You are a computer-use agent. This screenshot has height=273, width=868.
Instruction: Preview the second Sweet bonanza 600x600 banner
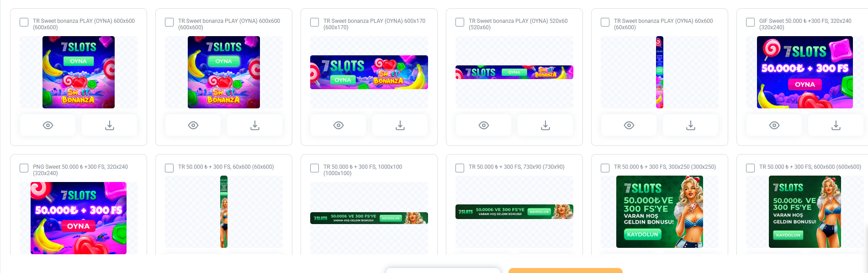tap(193, 125)
